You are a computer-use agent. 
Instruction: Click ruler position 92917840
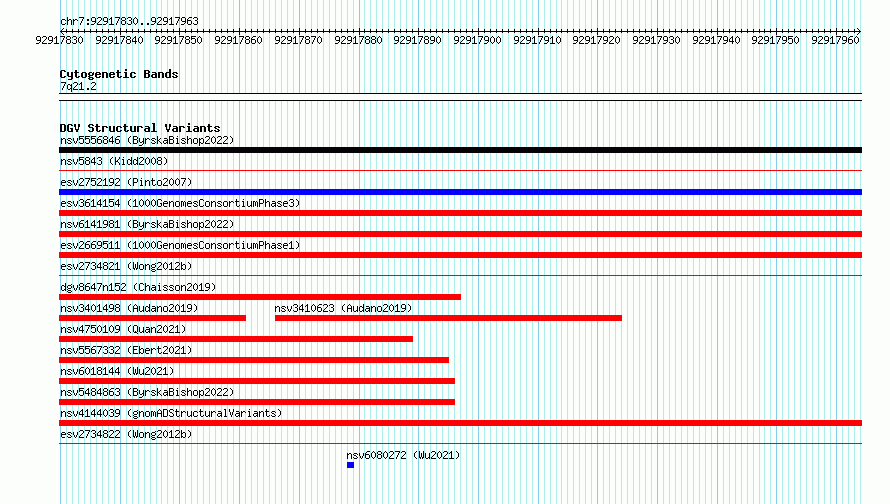pos(119,40)
